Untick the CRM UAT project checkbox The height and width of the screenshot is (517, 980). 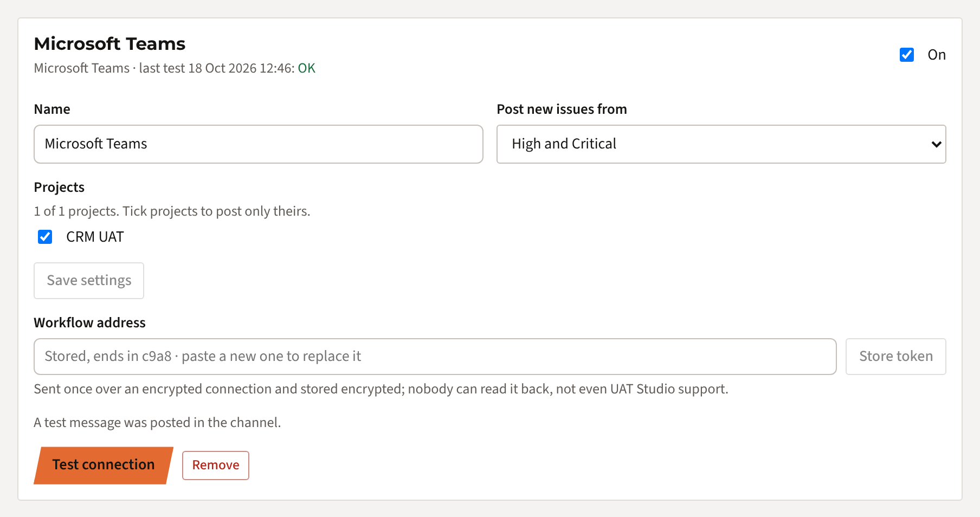click(x=45, y=237)
